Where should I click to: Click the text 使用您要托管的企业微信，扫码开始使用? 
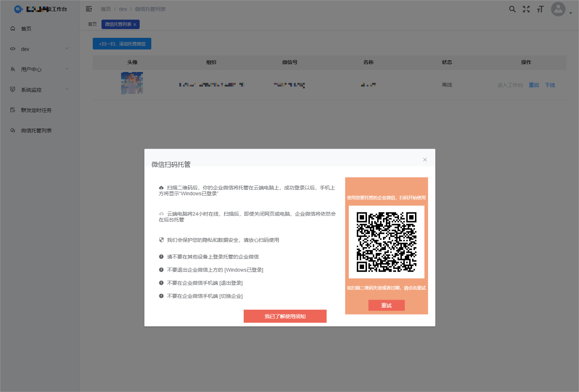tap(386, 198)
